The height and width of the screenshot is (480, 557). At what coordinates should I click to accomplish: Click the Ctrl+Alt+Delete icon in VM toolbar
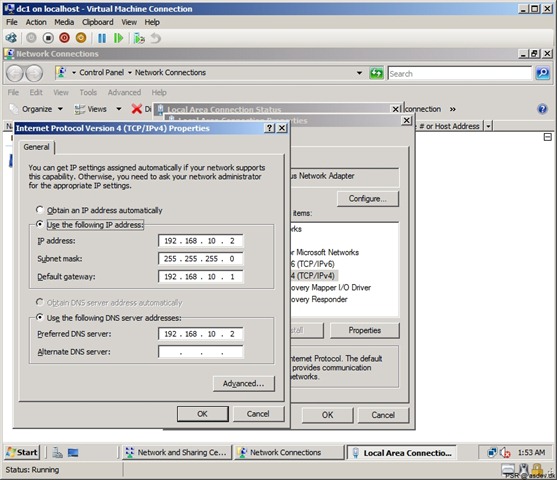click(11, 38)
